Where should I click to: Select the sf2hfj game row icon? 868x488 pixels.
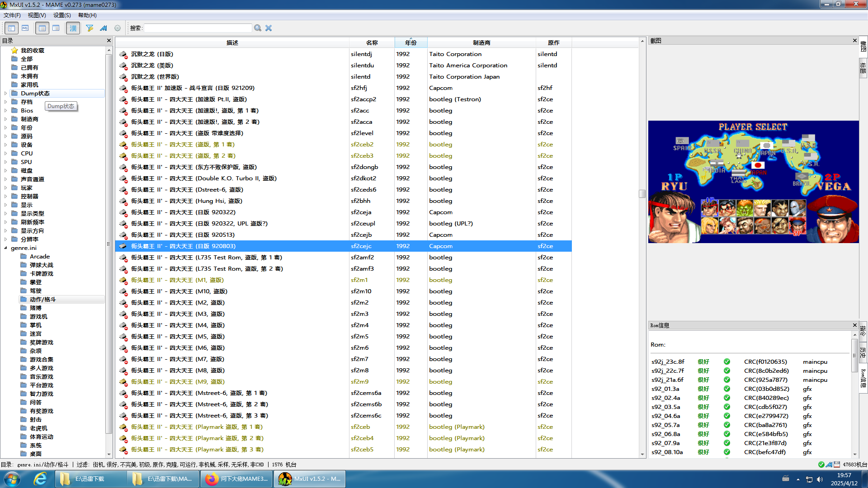point(123,88)
